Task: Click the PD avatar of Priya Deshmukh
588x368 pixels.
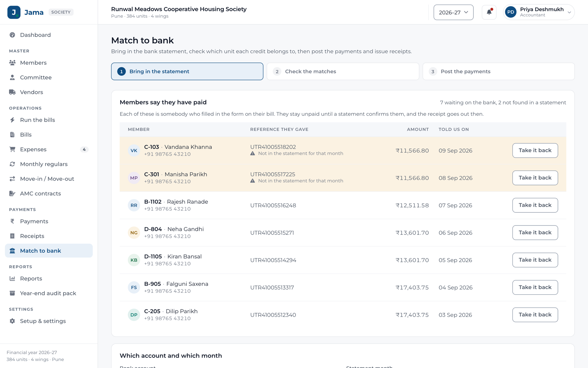Action: coord(511,12)
